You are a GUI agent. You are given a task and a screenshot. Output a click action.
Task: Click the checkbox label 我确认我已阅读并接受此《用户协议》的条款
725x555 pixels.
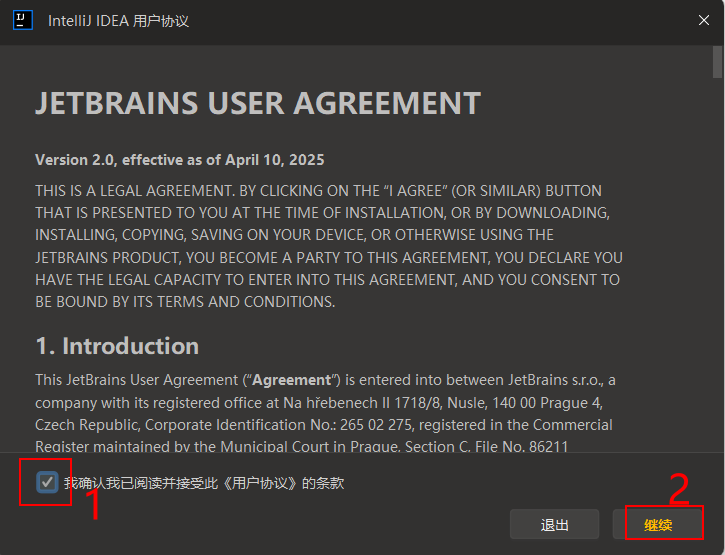tap(204, 483)
